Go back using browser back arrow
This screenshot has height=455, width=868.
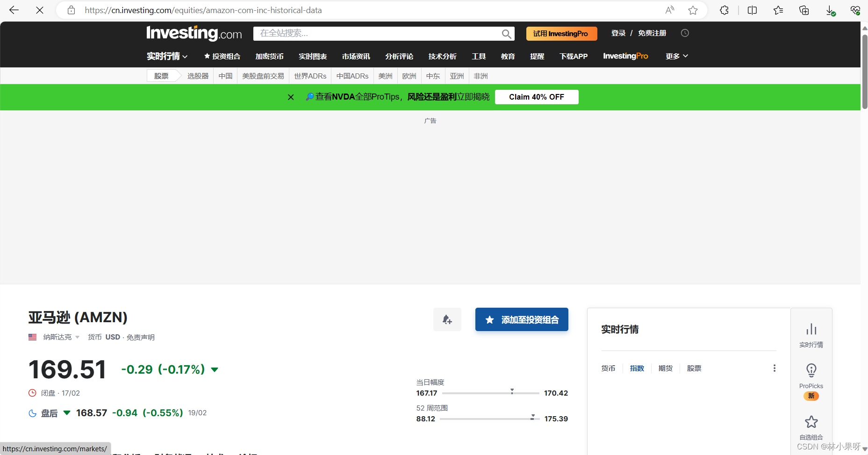click(14, 10)
